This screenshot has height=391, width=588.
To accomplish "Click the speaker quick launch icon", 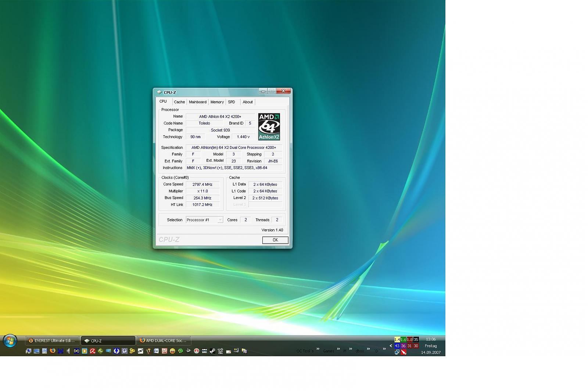I will point(68,351).
